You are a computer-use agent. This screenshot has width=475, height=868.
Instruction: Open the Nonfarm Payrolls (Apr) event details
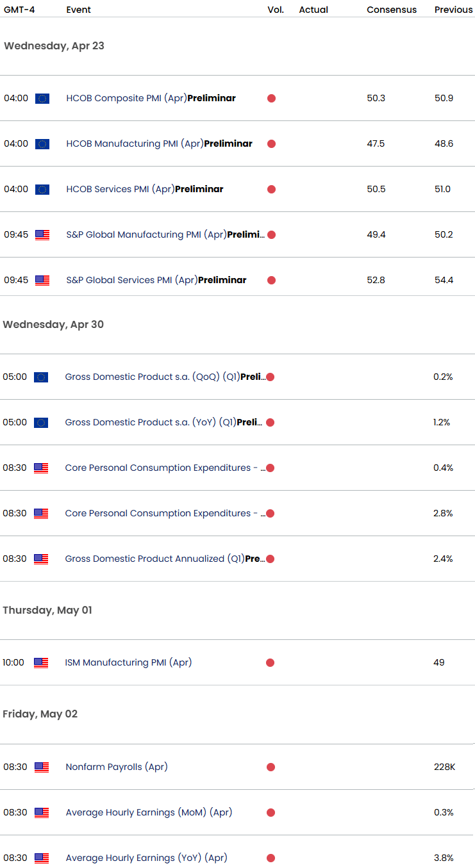(116, 767)
